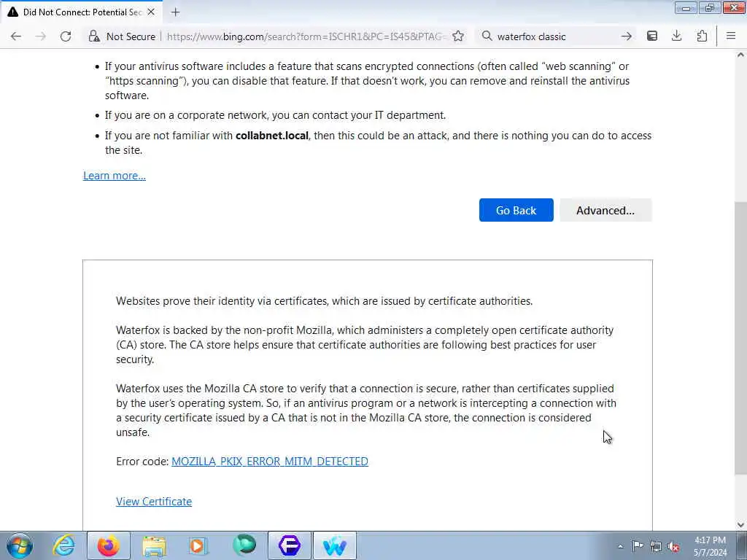
Task: Click the Not Secure label
Action: point(131,36)
